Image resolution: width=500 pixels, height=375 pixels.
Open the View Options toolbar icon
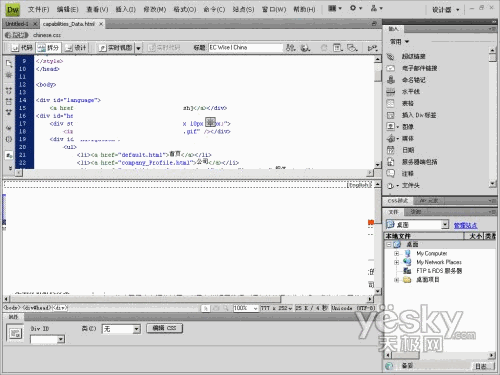(338, 48)
